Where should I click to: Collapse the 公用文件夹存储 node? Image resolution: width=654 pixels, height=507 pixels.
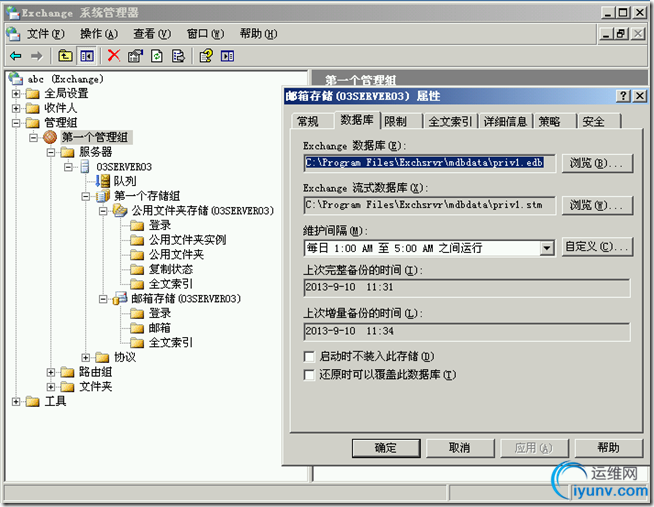coord(103,211)
